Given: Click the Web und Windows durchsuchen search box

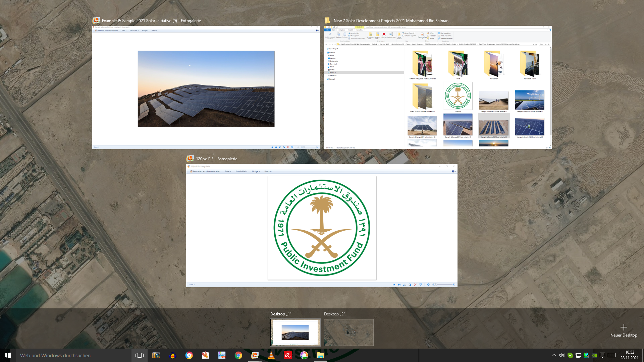Looking at the screenshot, I should 74,355.
